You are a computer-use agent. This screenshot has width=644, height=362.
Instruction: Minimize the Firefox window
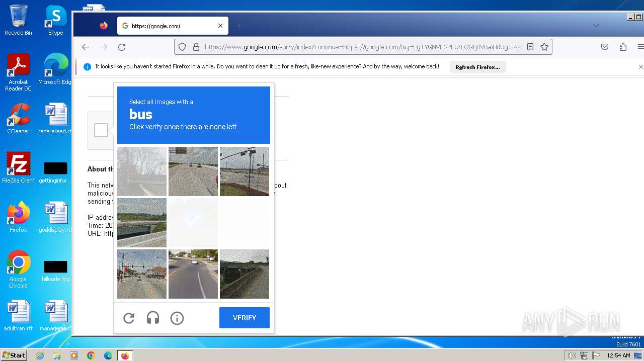click(x=630, y=17)
